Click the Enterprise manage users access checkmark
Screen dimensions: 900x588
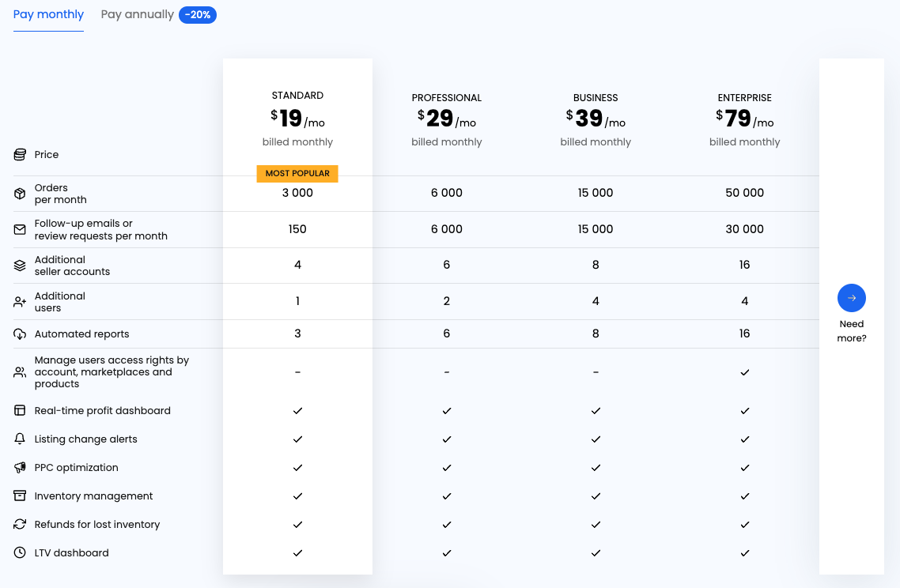(x=744, y=372)
